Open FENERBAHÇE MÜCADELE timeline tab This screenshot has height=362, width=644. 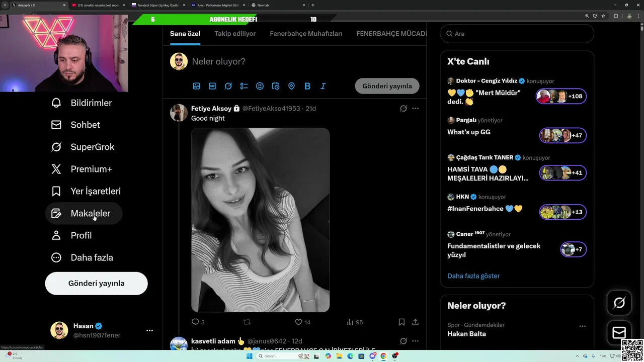[391, 34]
